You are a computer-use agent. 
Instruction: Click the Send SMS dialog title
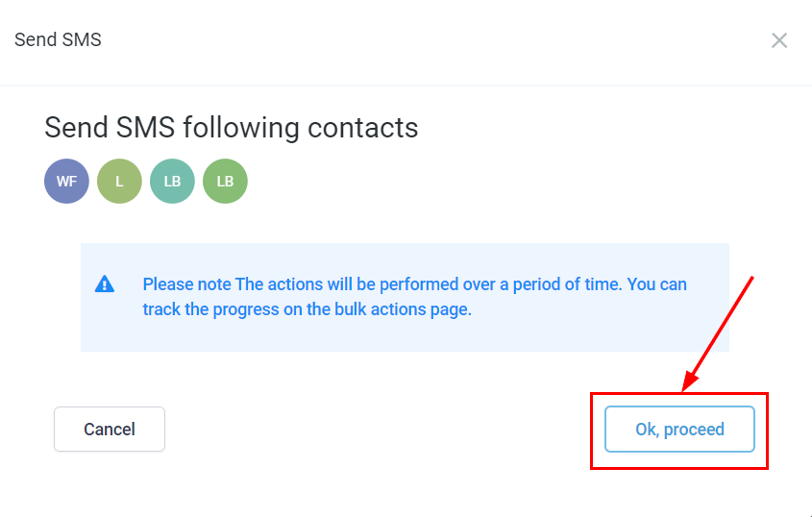tap(58, 40)
